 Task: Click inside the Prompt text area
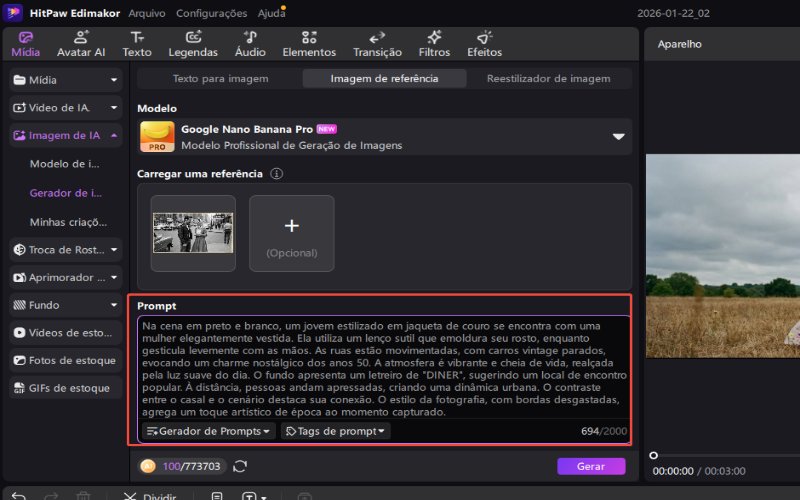coord(384,368)
